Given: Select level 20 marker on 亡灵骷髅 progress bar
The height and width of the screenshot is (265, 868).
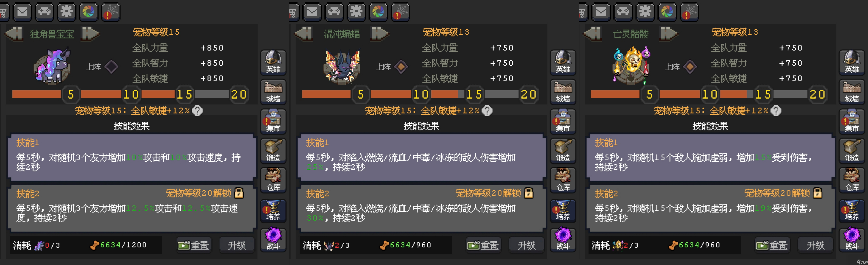Looking at the screenshot, I should click(x=817, y=94).
